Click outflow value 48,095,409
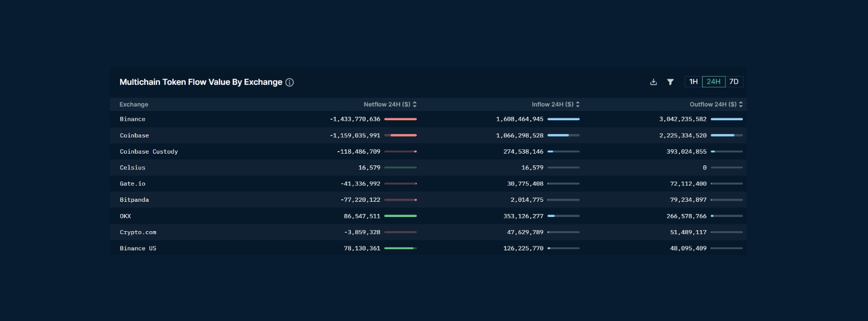Image resolution: width=868 pixels, height=321 pixels. (x=688, y=248)
